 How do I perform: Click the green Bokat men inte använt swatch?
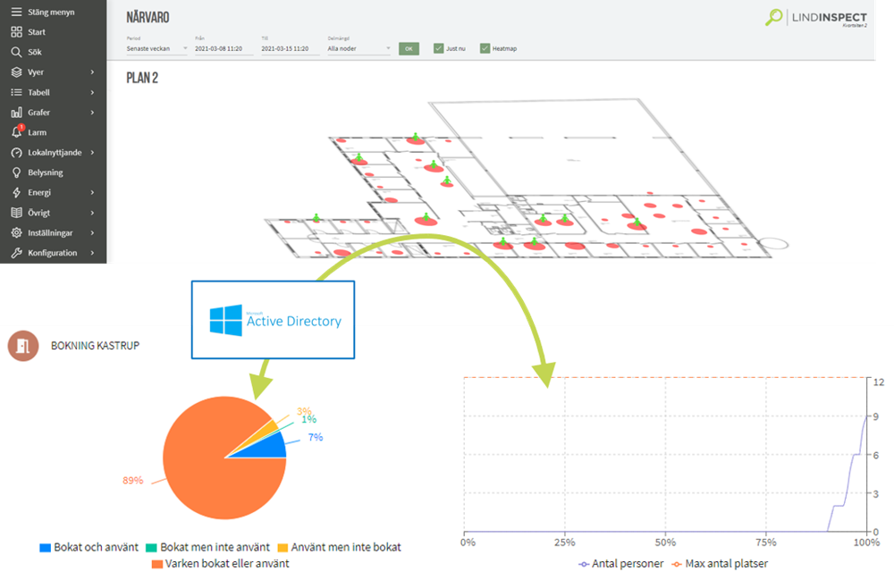(151, 548)
